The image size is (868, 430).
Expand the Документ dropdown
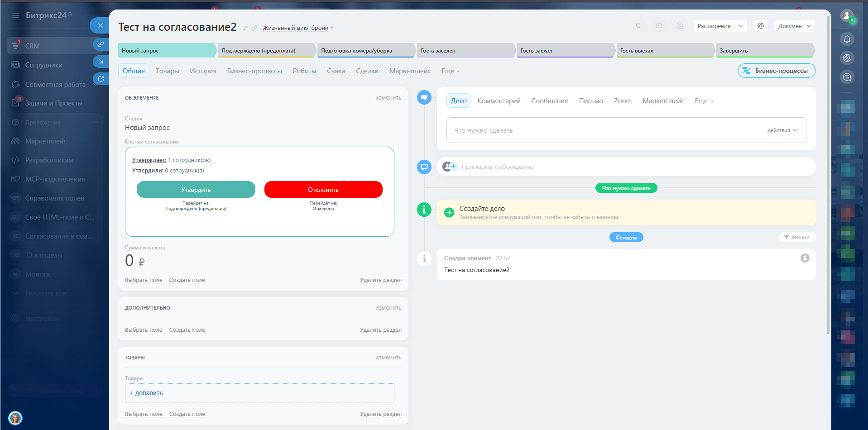(794, 26)
